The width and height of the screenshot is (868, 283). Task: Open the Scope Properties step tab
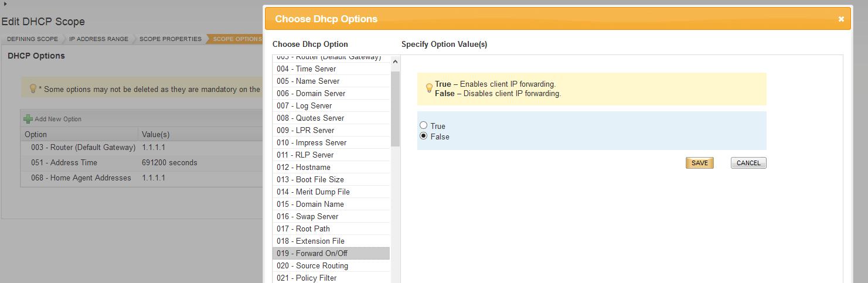pos(171,39)
